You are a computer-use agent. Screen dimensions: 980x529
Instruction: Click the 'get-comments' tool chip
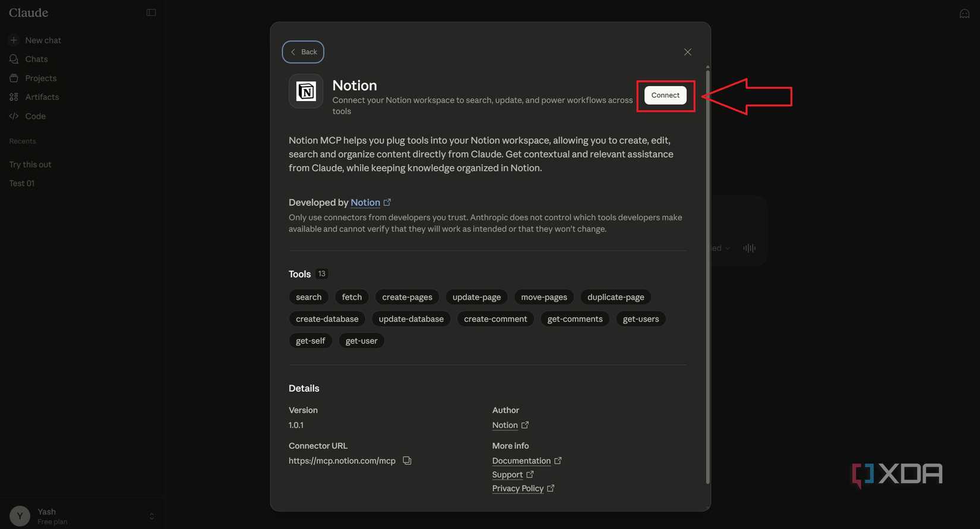click(575, 319)
